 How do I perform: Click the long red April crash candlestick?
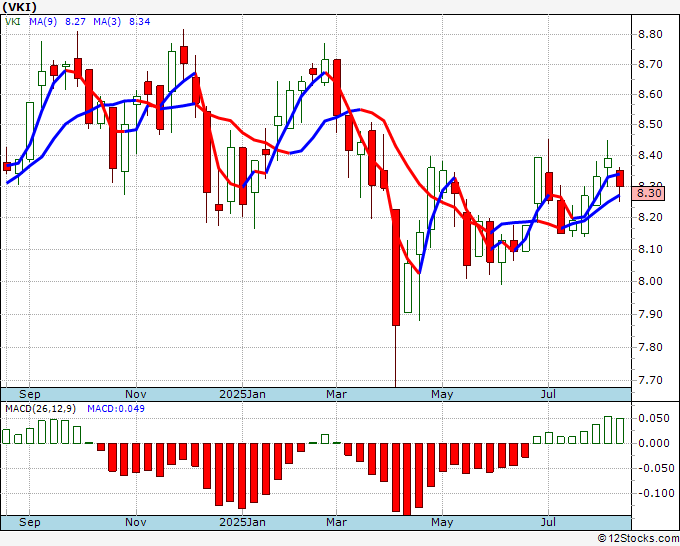(x=396, y=267)
